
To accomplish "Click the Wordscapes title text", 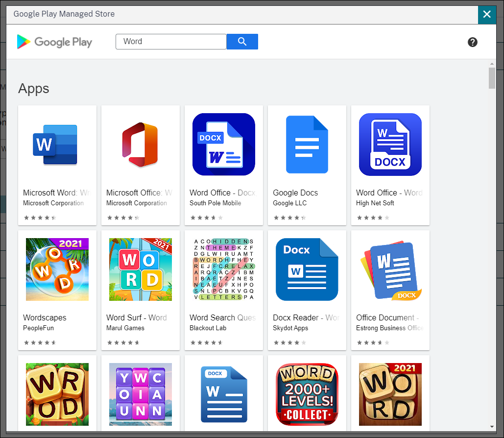I will click(x=45, y=317).
